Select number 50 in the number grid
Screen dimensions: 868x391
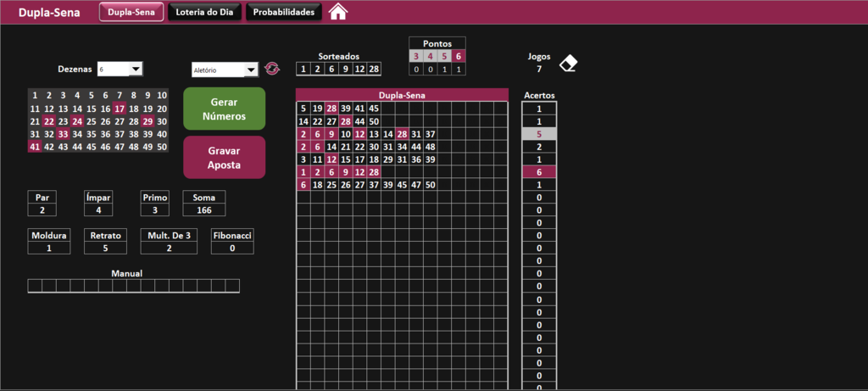[162, 147]
